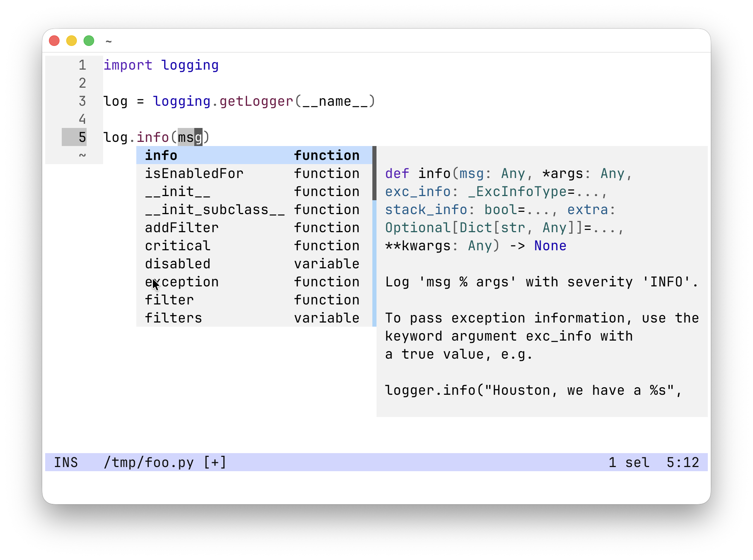Select the 'addFilter' completion item
This screenshot has height=560, width=753.
tap(181, 228)
